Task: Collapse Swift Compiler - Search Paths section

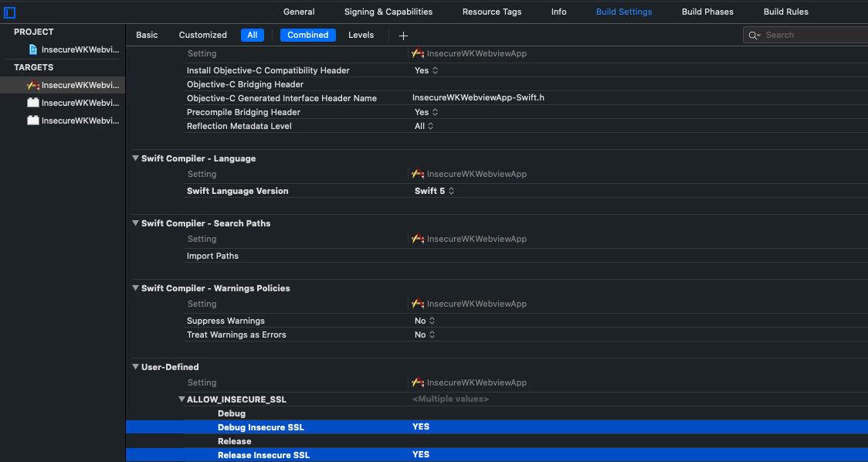Action: point(136,223)
